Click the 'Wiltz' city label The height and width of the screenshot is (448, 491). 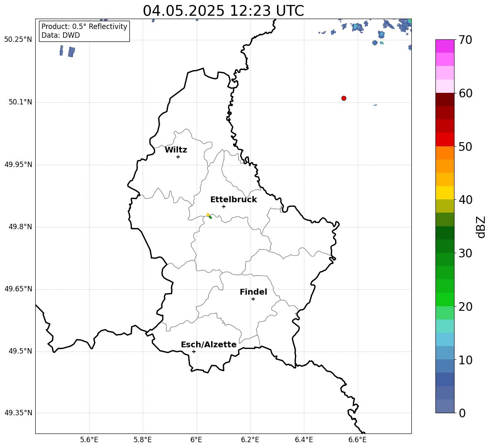[x=176, y=150]
